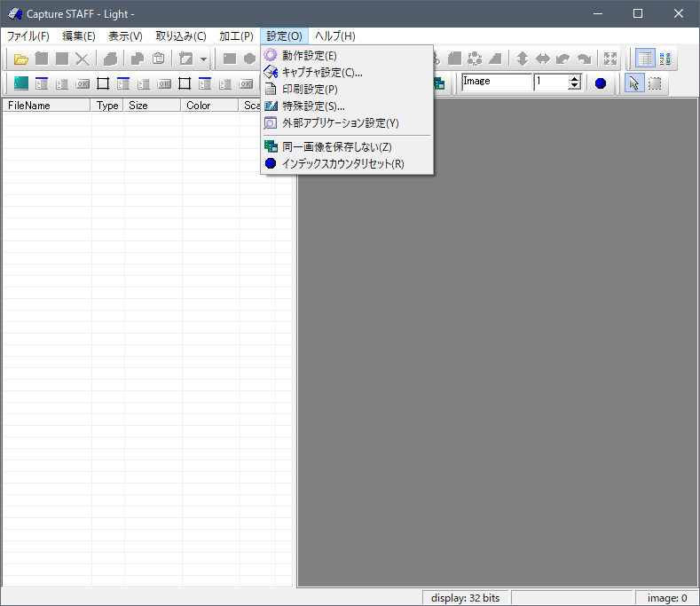Open 特殊設定(S)... menu entry
Image resolution: width=700 pixels, height=606 pixels.
tap(347, 106)
